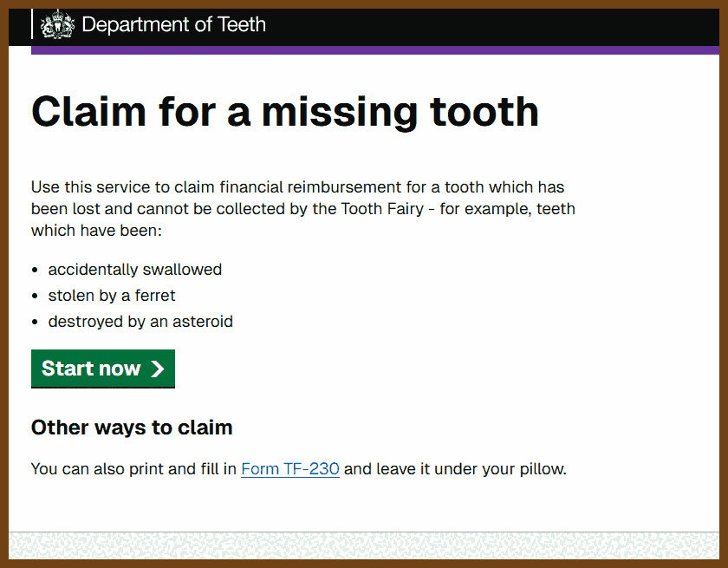The height and width of the screenshot is (568, 728).
Task: Click the bullet point before accidentally swallowed
Action: [35, 270]
